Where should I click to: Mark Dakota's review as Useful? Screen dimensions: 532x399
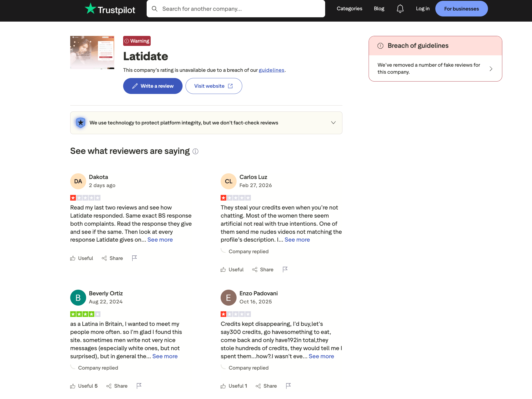click(x=82, y=258)
